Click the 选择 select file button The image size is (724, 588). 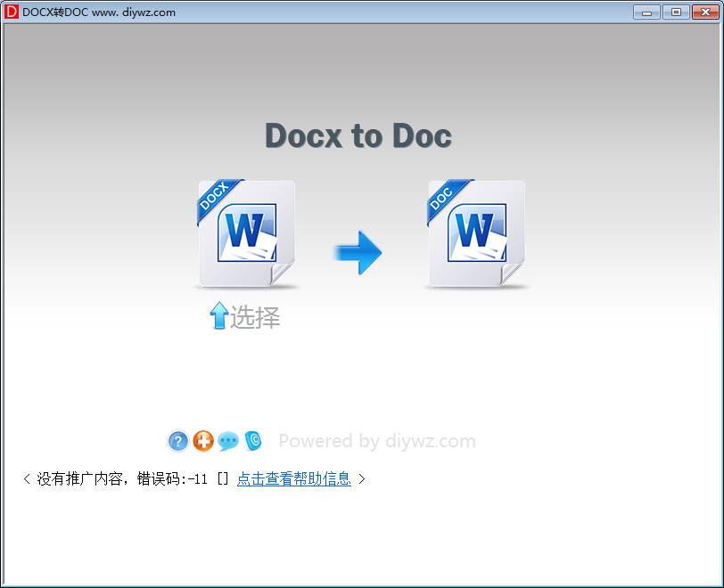pos(244,316)
